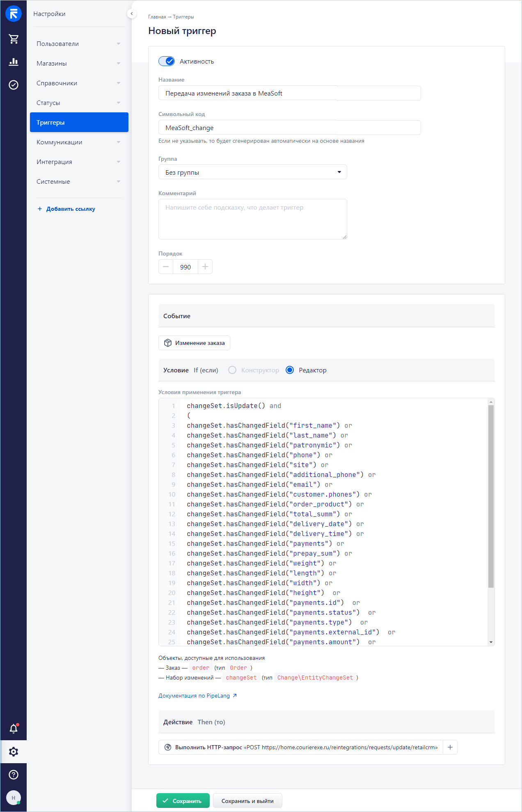Image resolution: width=522 pixels, height=812 pixels.
Task: Decrease the order value with minus
Action: coord(166,267)
